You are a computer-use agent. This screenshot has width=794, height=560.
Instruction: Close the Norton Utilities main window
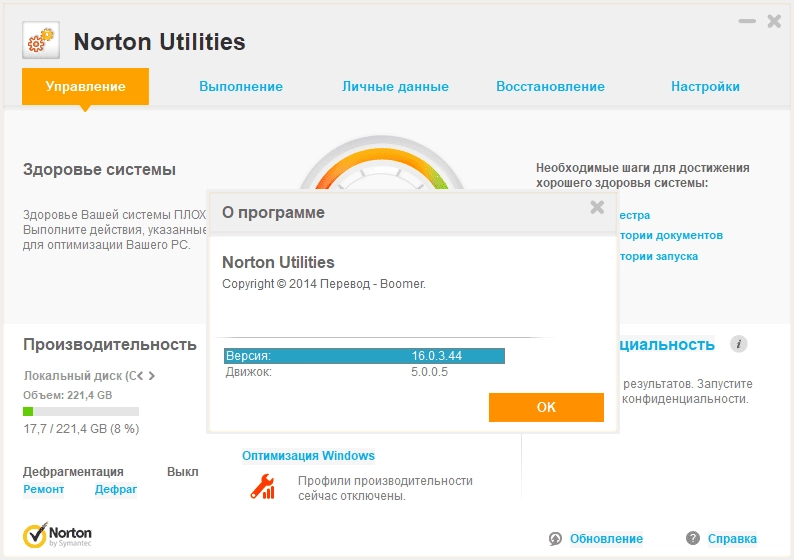click(x=774, y=21)
